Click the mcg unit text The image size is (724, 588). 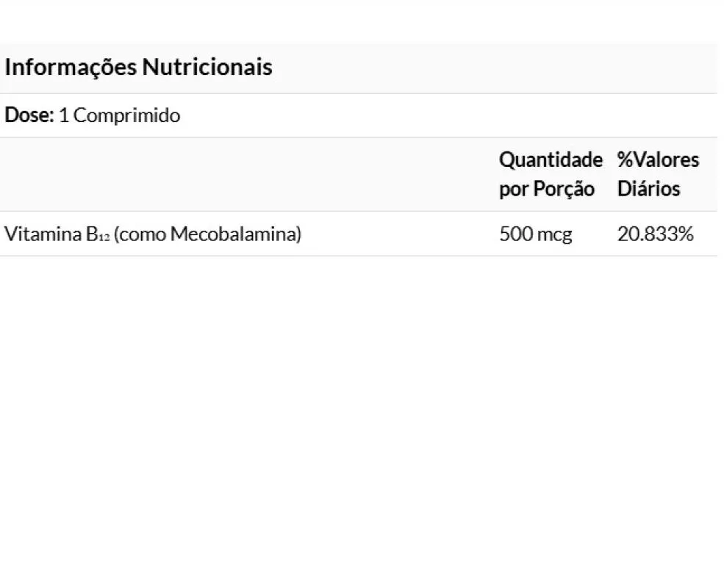coord(554,235)
